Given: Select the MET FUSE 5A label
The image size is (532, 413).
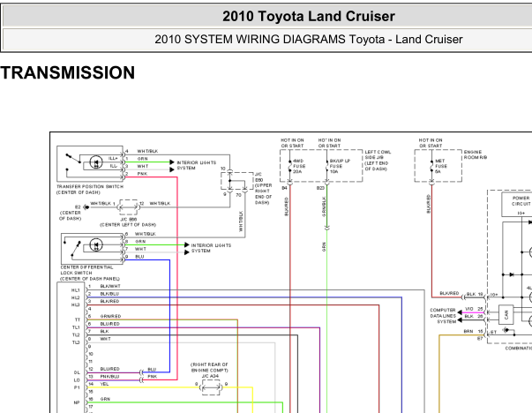Looking at the screenshot, I should coord(441,166).
